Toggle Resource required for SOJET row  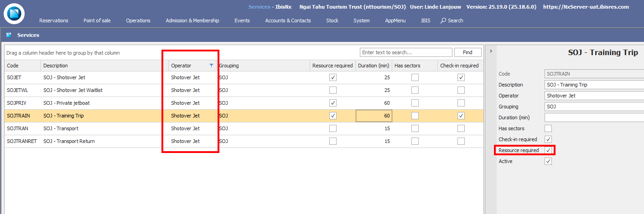point(333,77)
